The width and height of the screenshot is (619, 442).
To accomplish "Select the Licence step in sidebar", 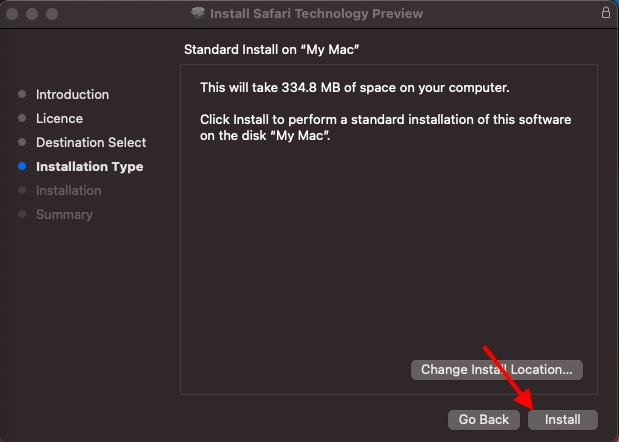I will [x=59, y=118].
